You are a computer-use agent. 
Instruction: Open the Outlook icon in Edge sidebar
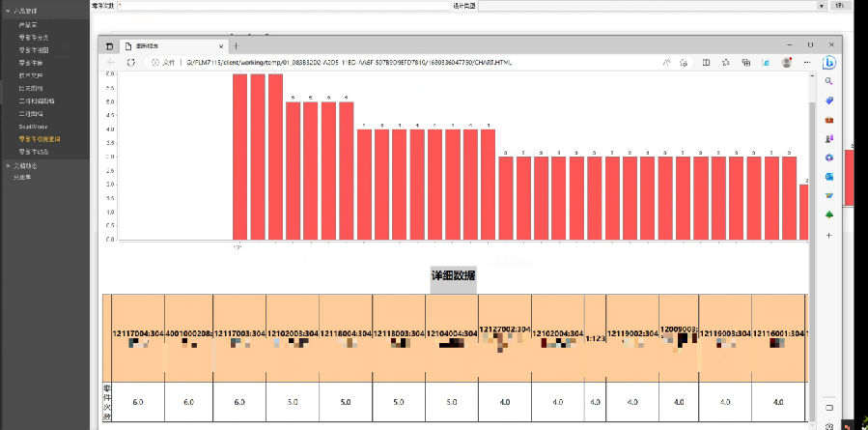[x=828, y=176]
